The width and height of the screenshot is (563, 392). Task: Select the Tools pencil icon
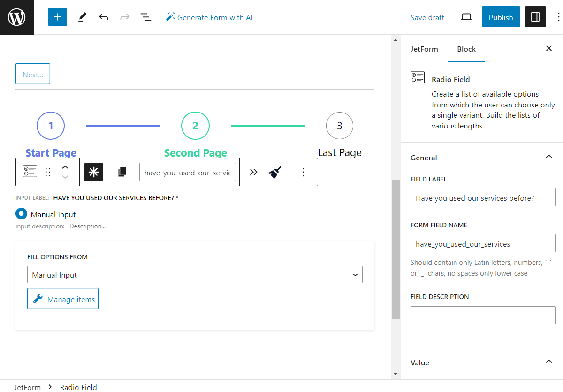pos(82,17)
